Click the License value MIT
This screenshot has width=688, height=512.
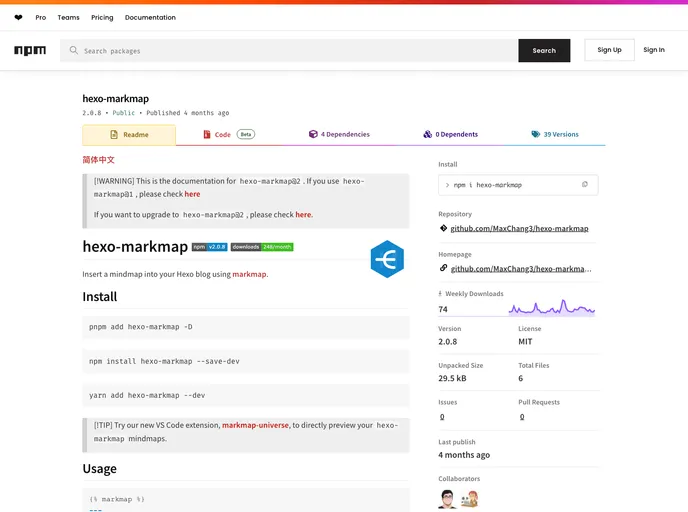(x=525, y=342)
